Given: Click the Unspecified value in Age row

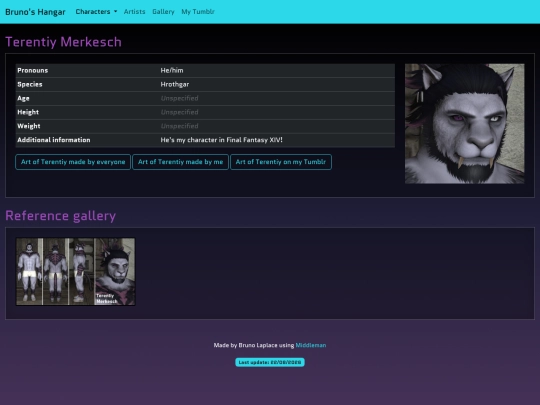Looking at the screenshot, I should [179, 98].
